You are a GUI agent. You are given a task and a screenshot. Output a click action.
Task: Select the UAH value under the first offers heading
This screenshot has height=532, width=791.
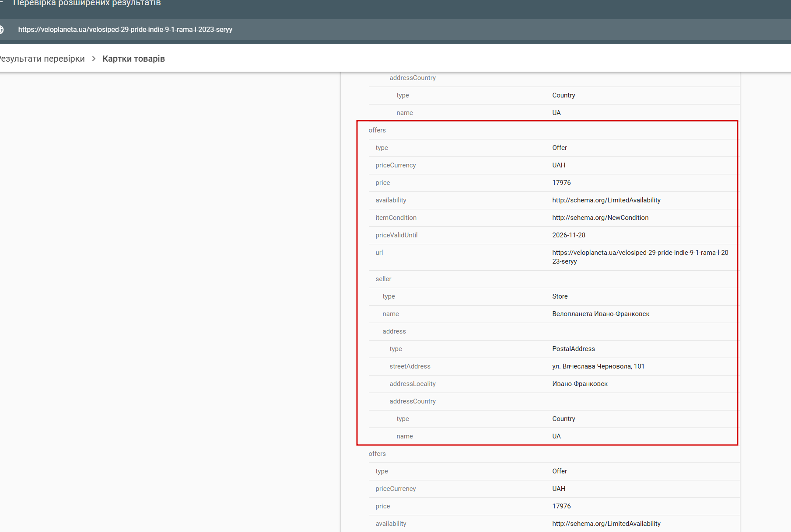(559, 165)
